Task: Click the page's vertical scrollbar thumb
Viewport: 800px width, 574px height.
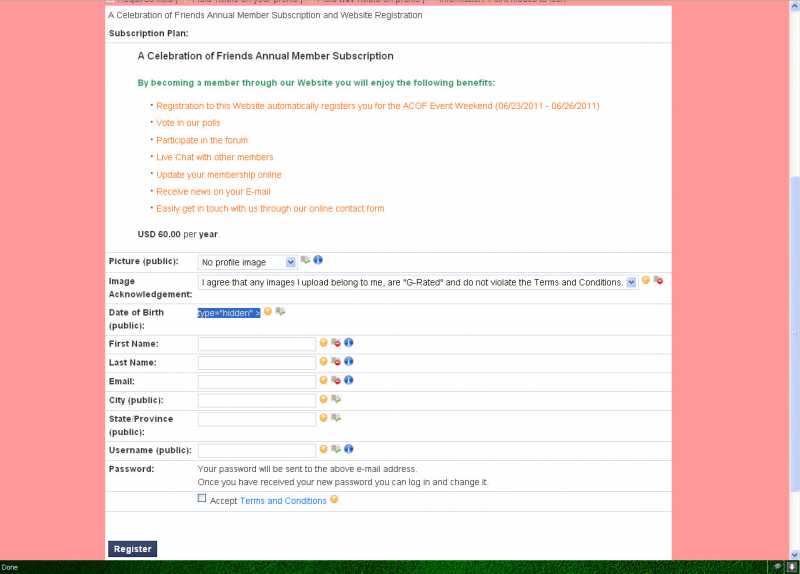Action: (x=794, y=334)
